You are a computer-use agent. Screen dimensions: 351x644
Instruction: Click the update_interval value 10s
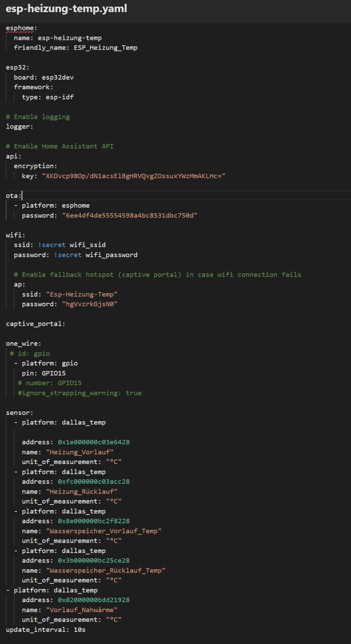click(80, 630)
